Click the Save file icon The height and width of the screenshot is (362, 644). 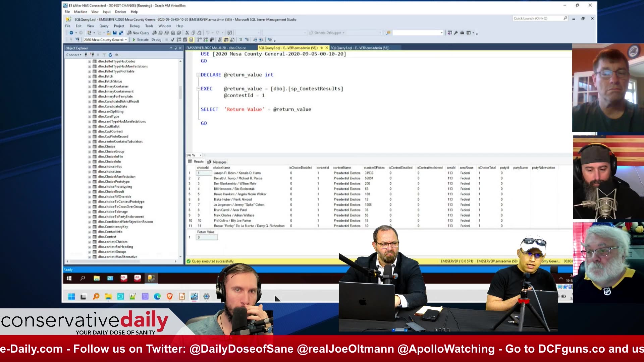(x=115, y=33)
